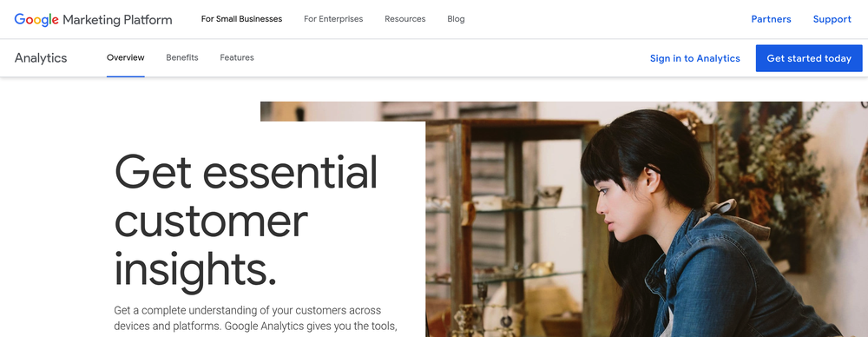Switch to the Features tab
868x337 pixels.
(x=237, y=57)
